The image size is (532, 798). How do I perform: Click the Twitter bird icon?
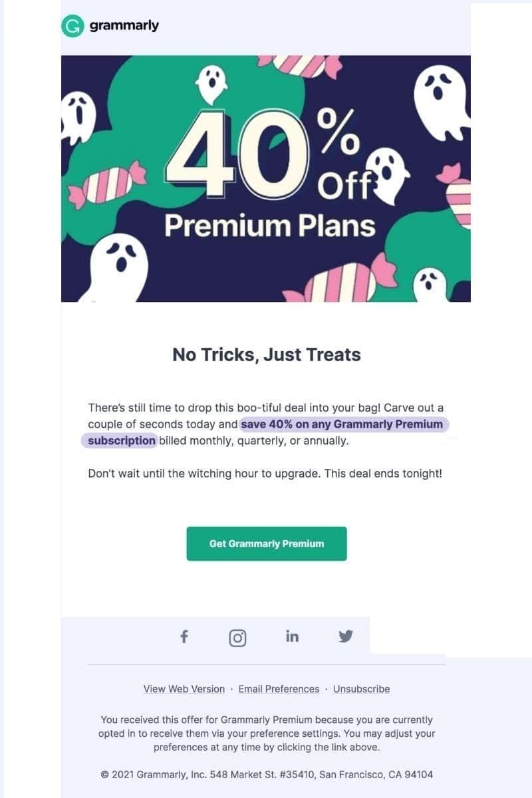coord(345,636)
